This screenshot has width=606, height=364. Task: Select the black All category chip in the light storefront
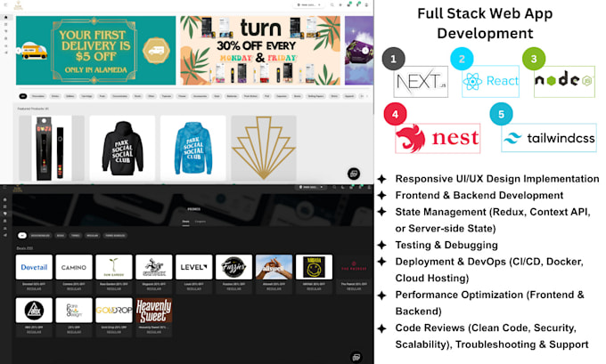(23, 96)
